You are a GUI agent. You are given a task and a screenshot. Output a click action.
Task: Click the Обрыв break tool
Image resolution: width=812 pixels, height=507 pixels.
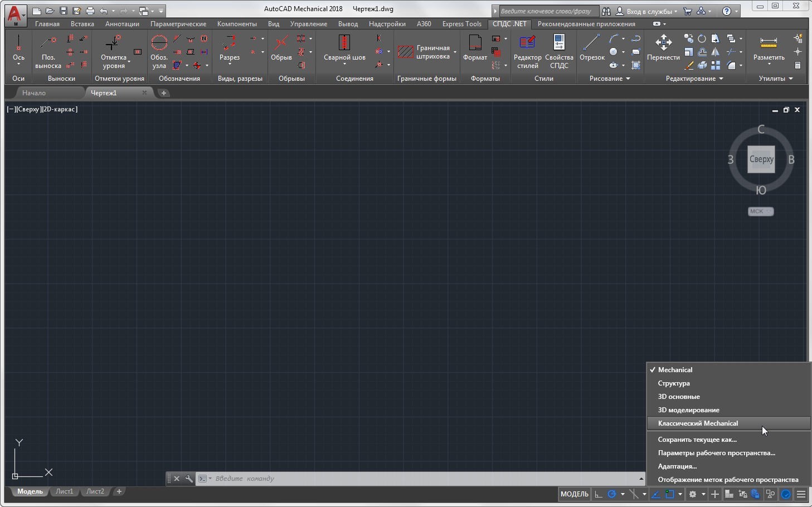[x=281, y=48]
